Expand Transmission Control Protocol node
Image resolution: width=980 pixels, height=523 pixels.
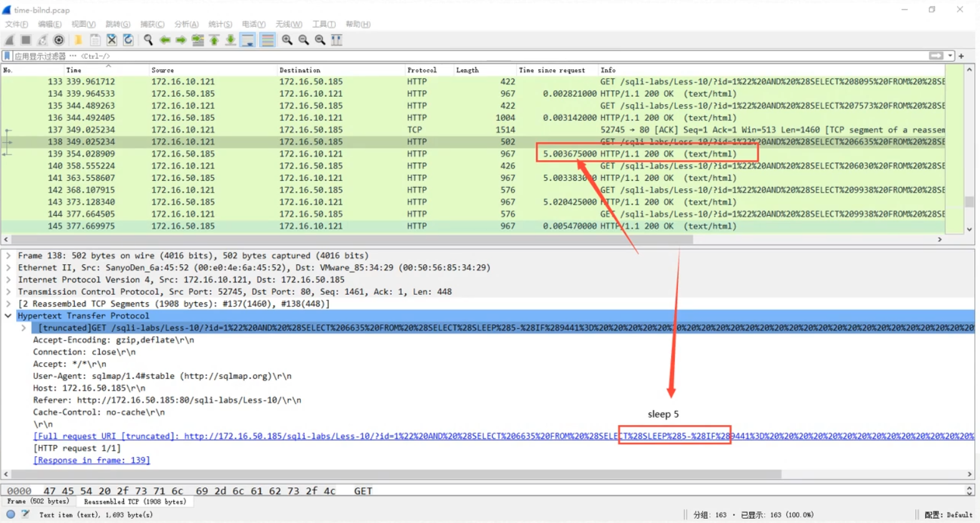coord(8,292)
